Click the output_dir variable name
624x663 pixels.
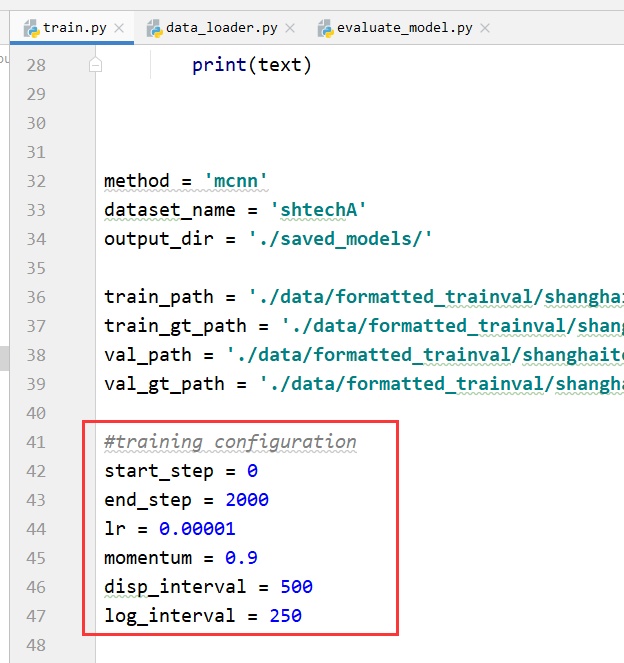point(159,239)
